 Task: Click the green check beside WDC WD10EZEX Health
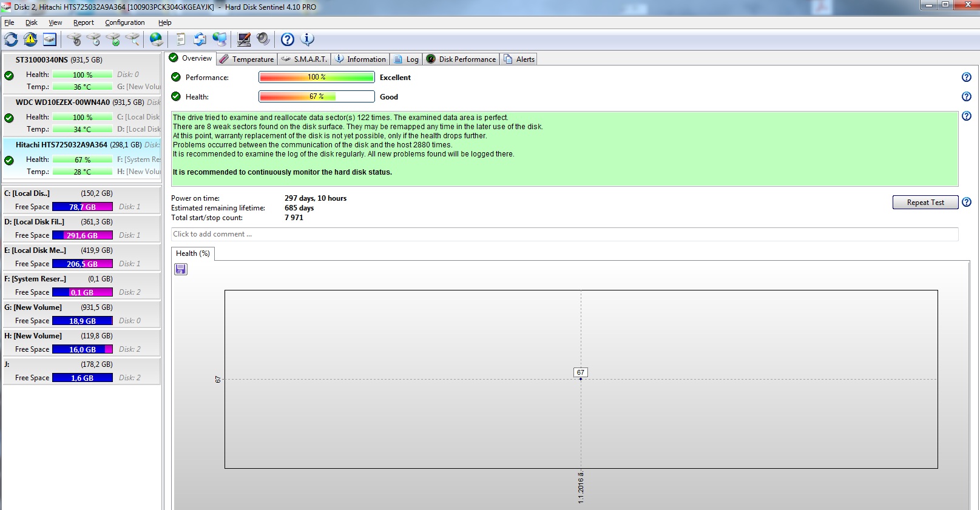9,118
